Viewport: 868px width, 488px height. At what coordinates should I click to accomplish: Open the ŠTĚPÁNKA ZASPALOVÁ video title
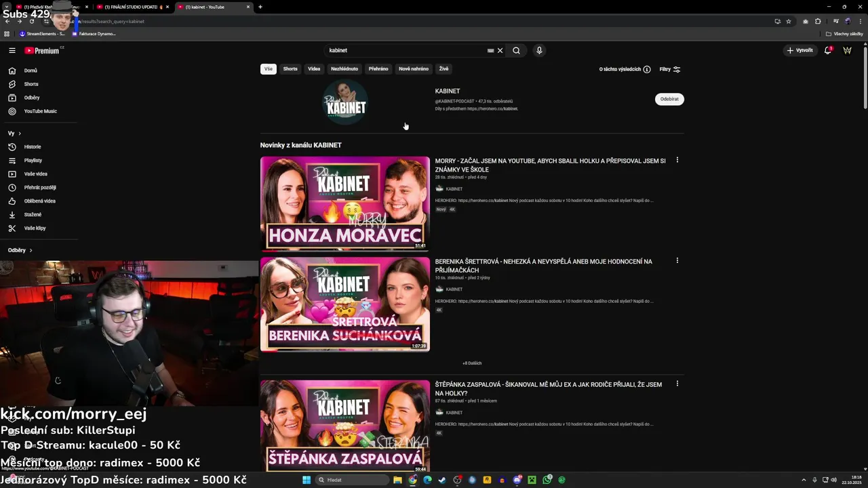(x=549, y=389)
